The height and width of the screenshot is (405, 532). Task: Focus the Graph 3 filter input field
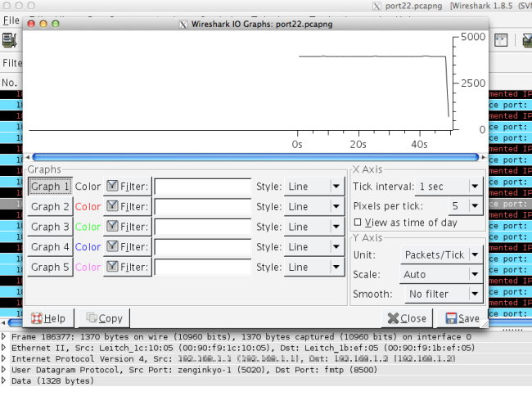pos(203,227)
